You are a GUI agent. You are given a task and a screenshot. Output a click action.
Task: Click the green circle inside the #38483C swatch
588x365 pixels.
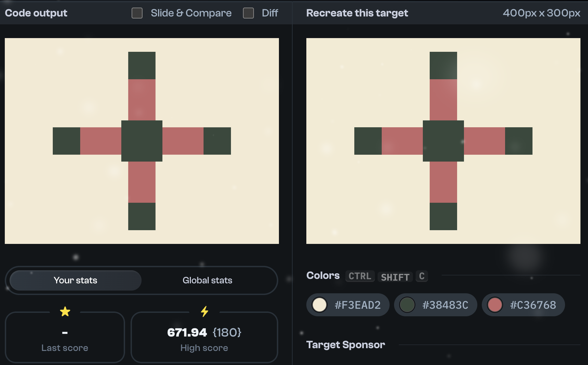pos(407,305)
